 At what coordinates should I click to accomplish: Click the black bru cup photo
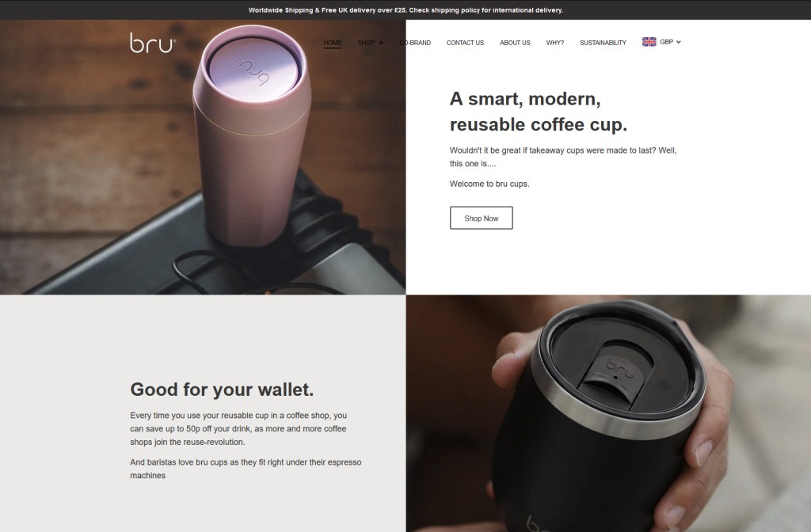608,413
